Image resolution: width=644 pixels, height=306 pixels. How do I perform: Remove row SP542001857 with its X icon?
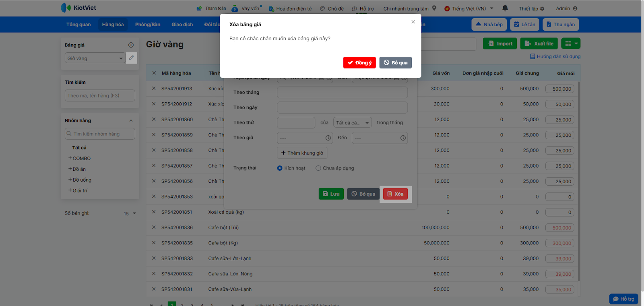[154, 165]
